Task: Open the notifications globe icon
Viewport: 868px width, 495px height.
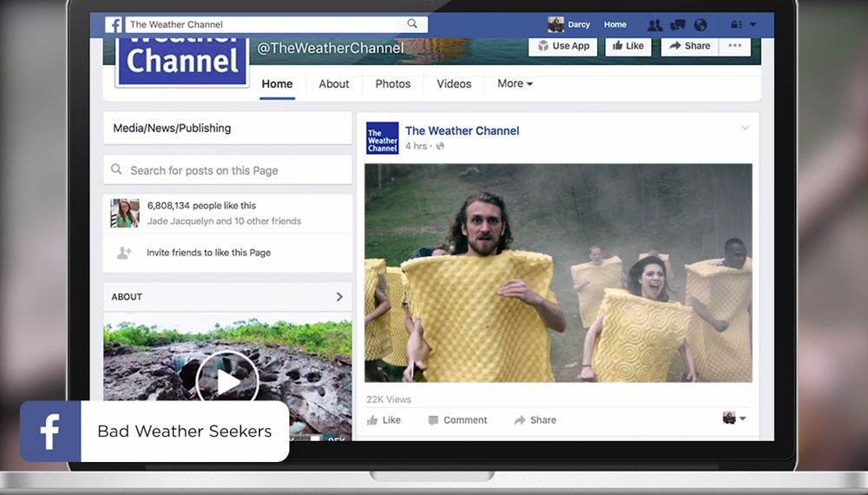Action: [700, 25]
